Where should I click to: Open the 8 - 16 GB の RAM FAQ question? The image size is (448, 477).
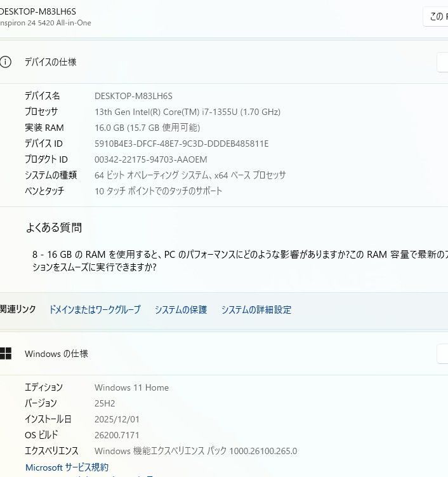pos(240,260)
